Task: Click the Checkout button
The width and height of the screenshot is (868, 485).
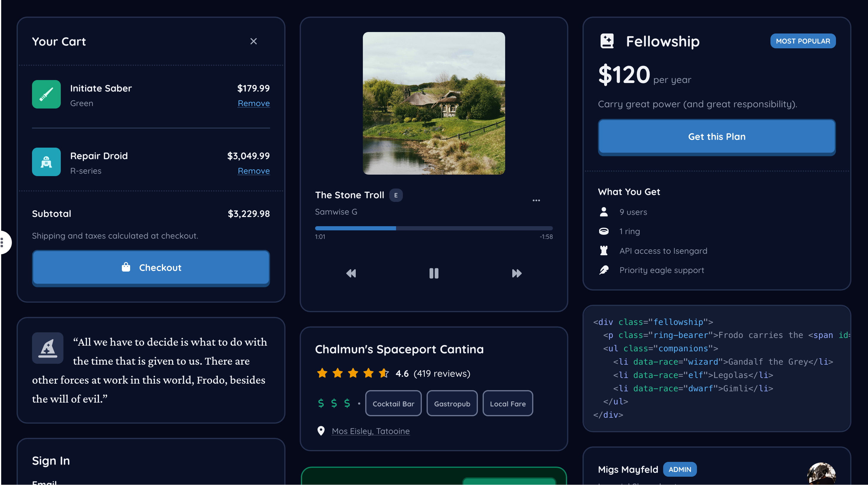Action: coord(151,268)
